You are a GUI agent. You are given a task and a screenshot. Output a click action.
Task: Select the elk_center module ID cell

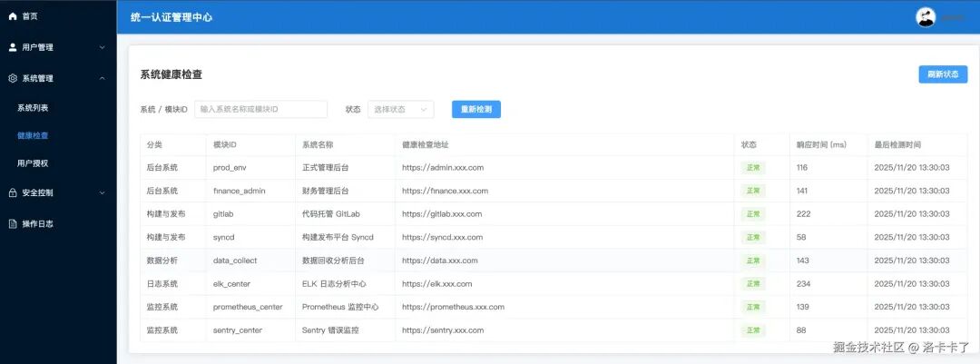point(232,284)
